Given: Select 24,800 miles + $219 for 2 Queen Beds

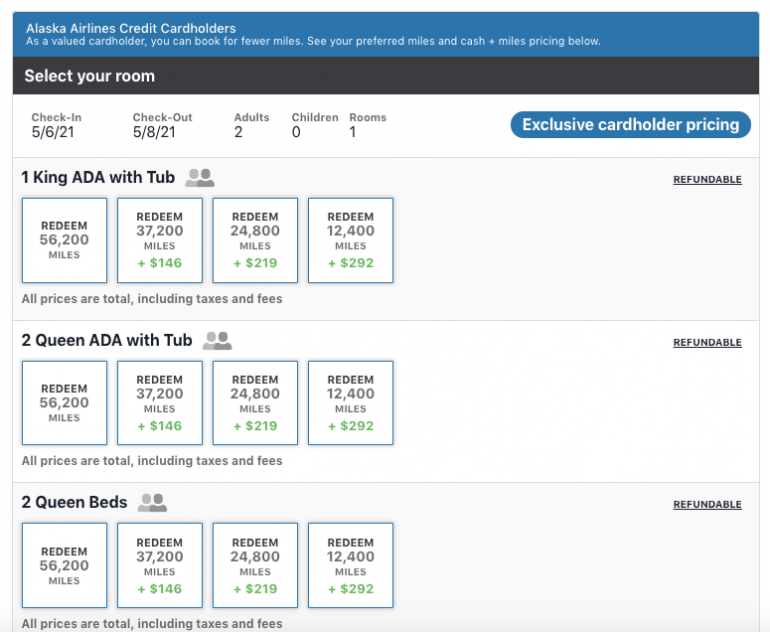Looking at the screenshot, I should pyautogui.click(x=255, y=565).
